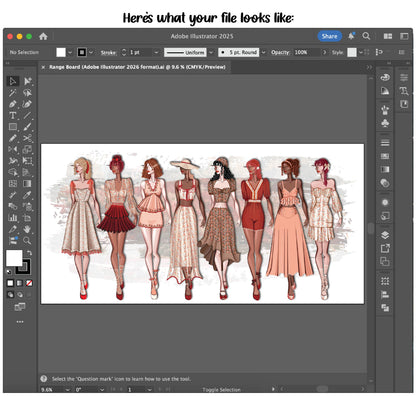This screenshot has width=416, height=396.
Task: Click the Question mark help icon
Action: tap(44, 379)
